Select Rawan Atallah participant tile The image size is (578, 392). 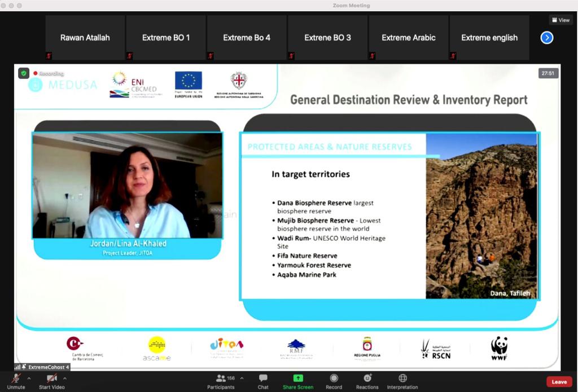click(85, 38)
